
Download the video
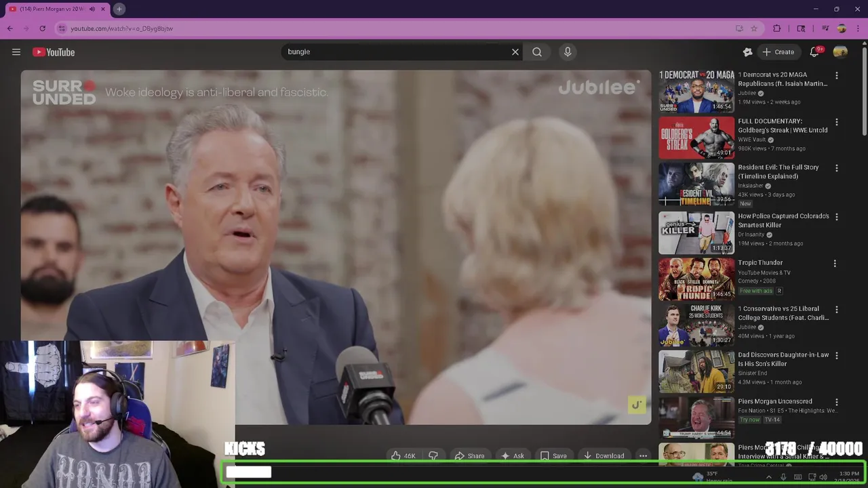coord(604,456)
